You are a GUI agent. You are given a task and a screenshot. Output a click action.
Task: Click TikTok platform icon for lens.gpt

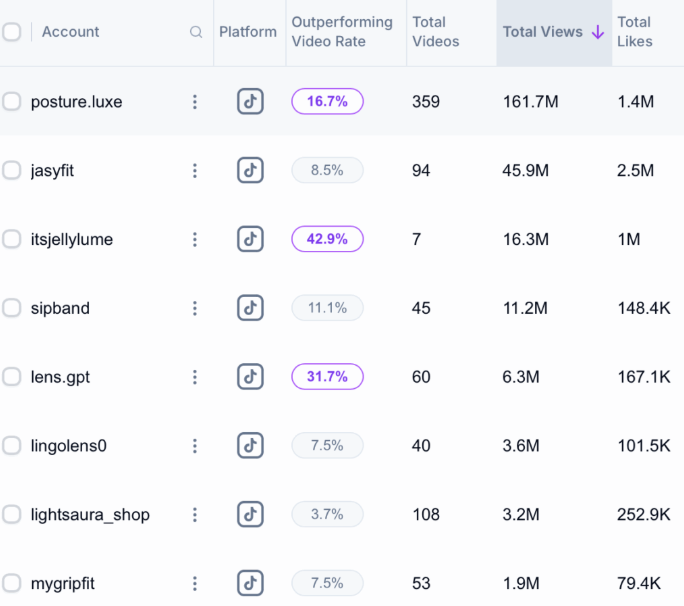coord(250,377)
